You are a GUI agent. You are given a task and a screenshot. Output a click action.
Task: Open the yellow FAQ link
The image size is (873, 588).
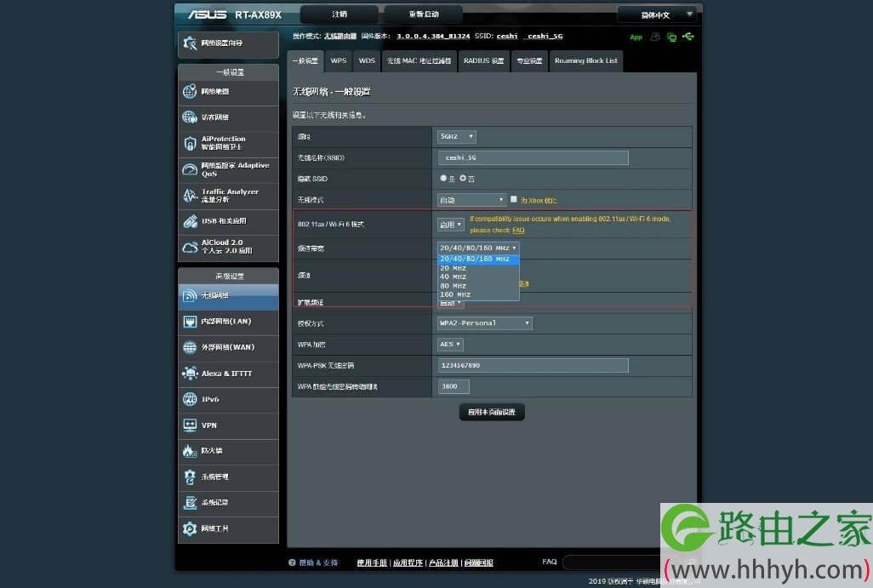[518, 230]
